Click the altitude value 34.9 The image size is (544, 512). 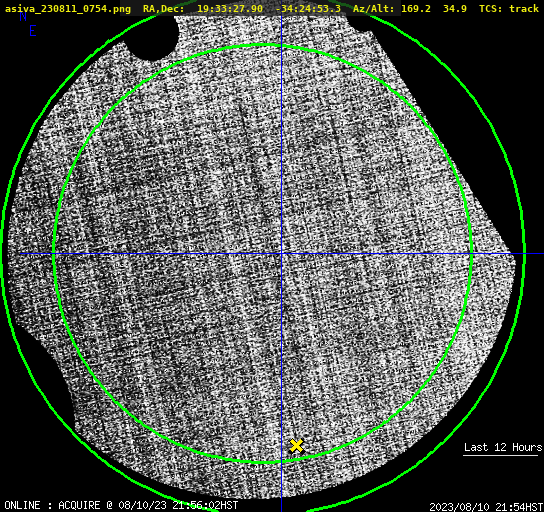(455, 8)
